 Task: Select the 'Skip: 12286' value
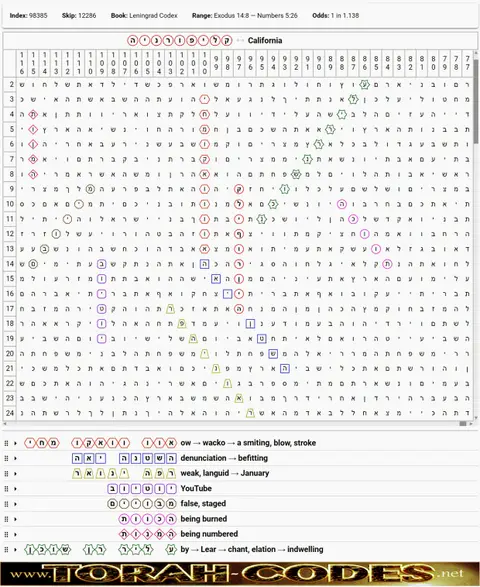pos(79,16)
